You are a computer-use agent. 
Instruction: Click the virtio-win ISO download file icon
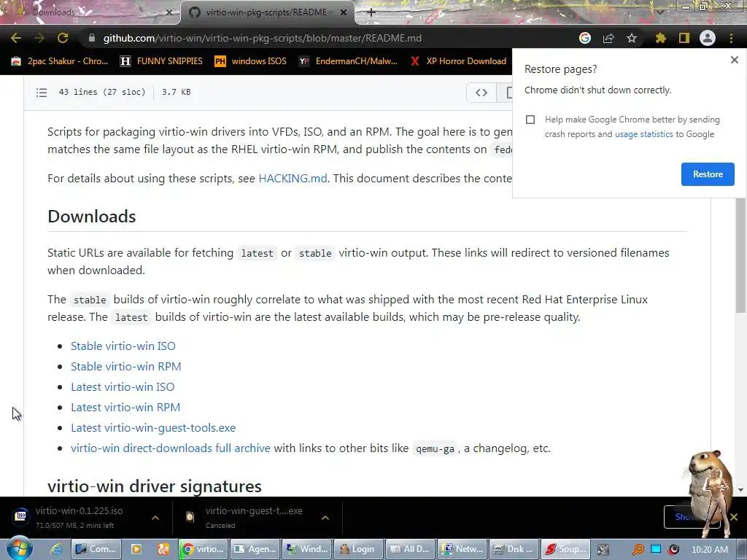(20, 516)
